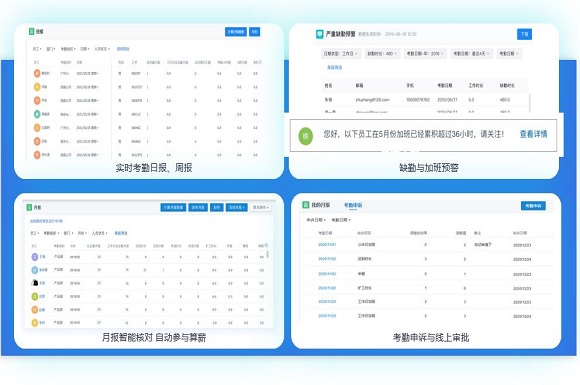Click 考勤申诉与线上审批 caption
This screenshot has width=580, height=385.
(x=431, y=337)
